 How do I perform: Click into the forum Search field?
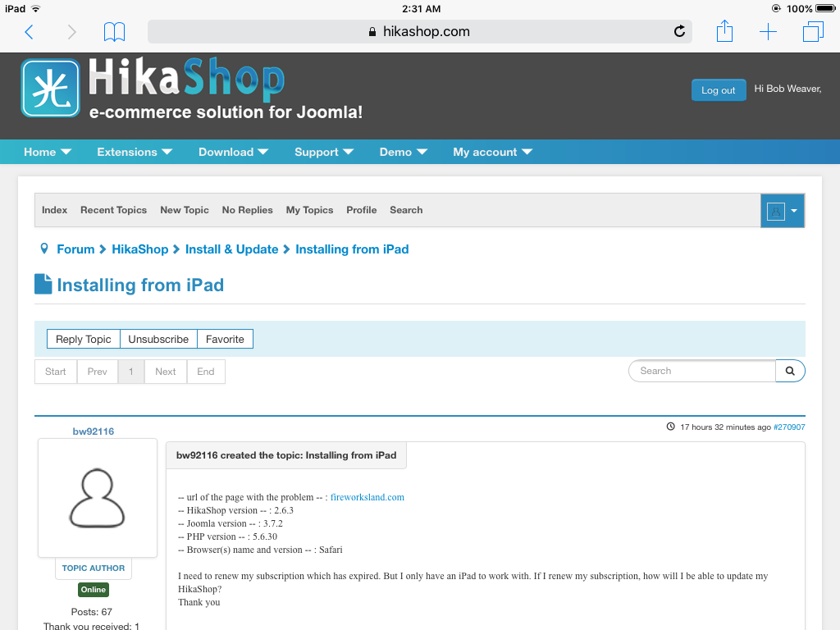[x=702, y=371]
